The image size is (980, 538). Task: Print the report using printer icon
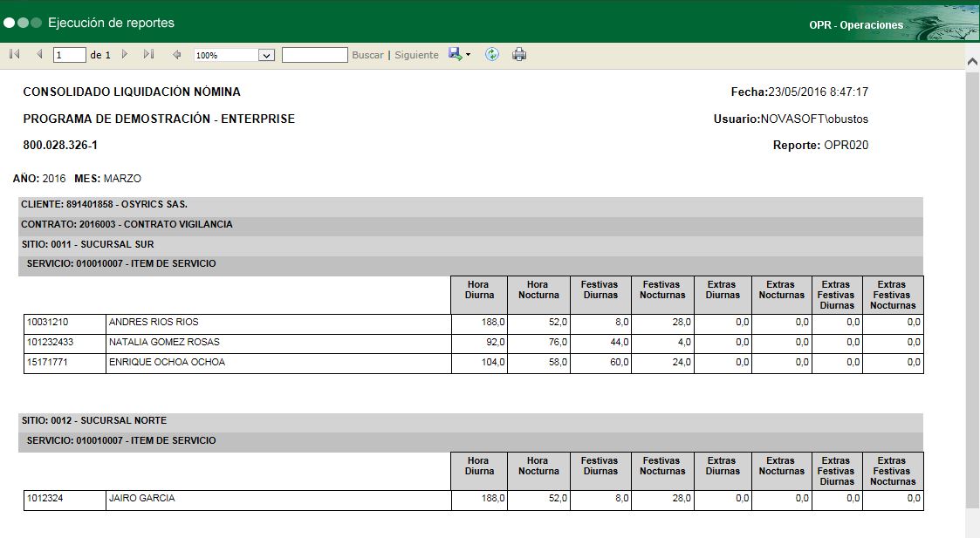(519, 55)
